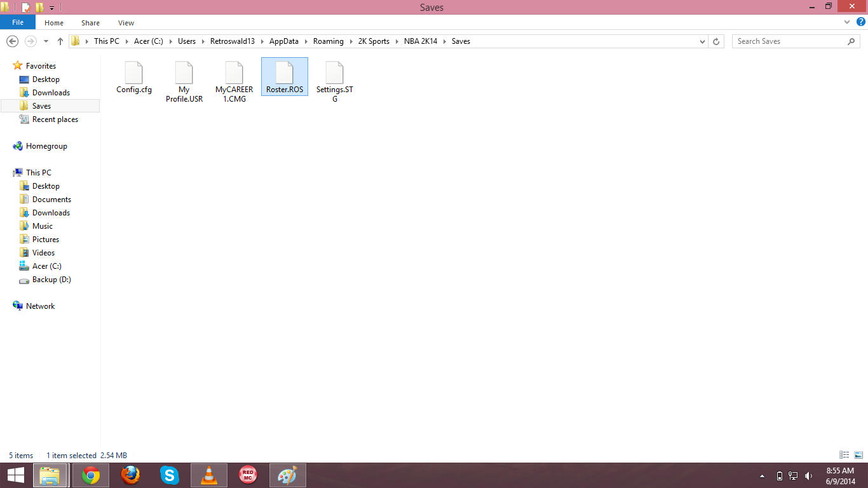Open Customize Quick Access Toolbar dropdown
Image resolution: width=868 pixels, height=488 pixels.
click(52, 8)
